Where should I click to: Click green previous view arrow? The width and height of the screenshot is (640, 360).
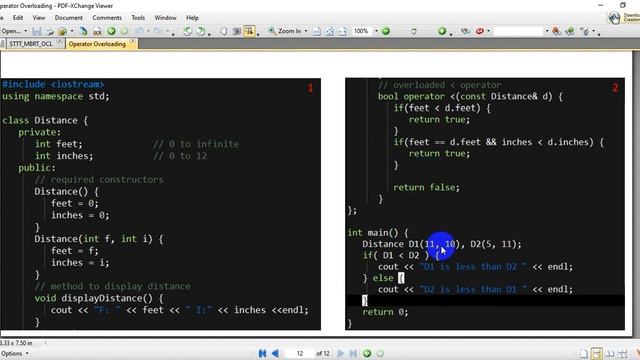(x=111, y=31)
